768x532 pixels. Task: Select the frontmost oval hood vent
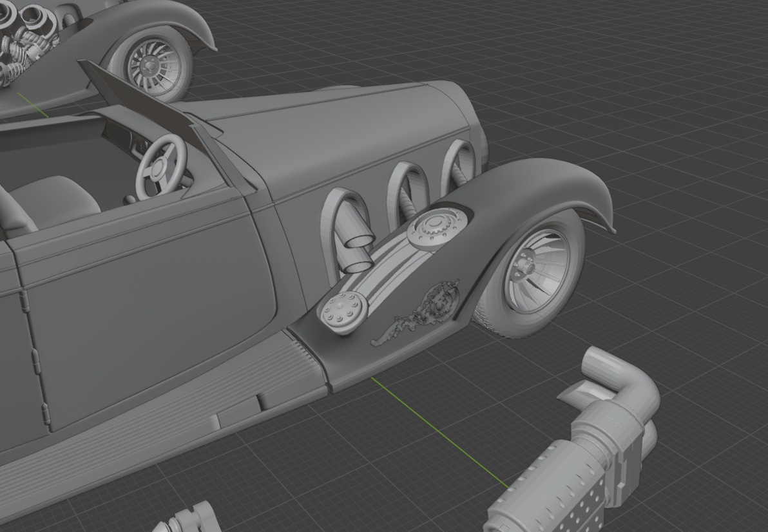[459, 163]
